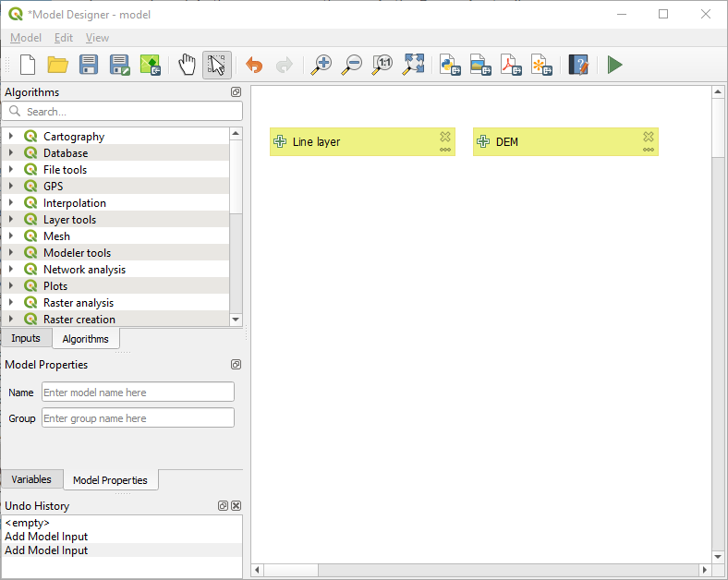Image resolution: width=728 pixels, height=580 pixels.
Task: Select the Pan tool
Action: tap(188, 65)
